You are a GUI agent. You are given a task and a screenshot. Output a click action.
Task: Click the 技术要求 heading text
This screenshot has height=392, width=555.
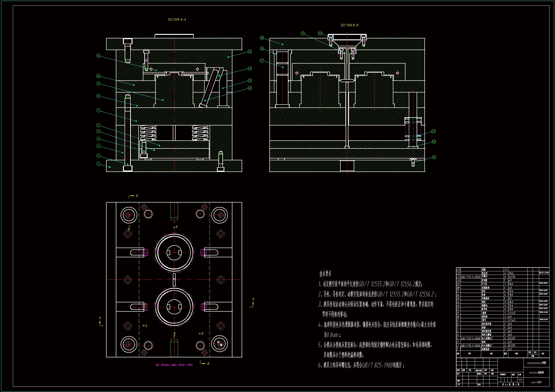click(325, 274)
